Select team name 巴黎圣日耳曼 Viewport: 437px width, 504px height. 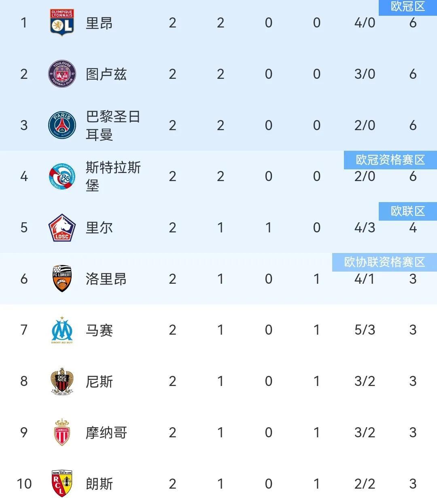pyautogui.click(x=113, y=126)
